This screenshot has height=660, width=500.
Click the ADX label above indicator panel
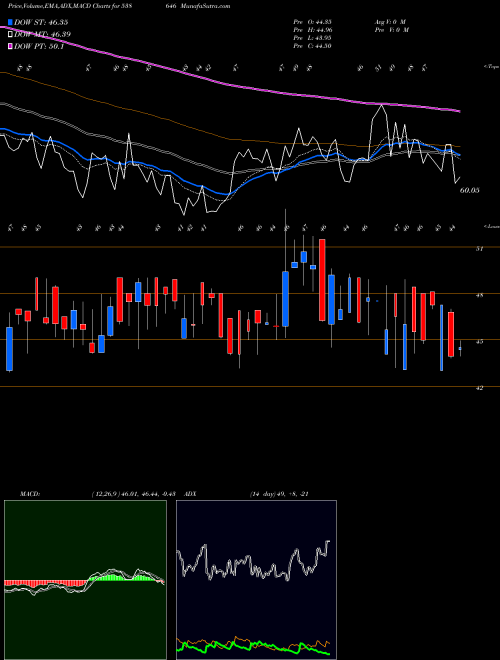click(x=190, y=494)
